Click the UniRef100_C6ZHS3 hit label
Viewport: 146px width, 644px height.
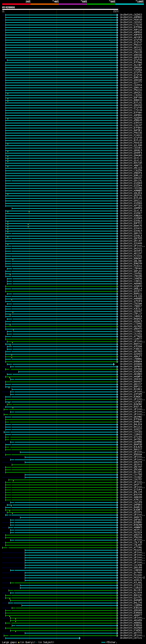click(x=131, y=15)
